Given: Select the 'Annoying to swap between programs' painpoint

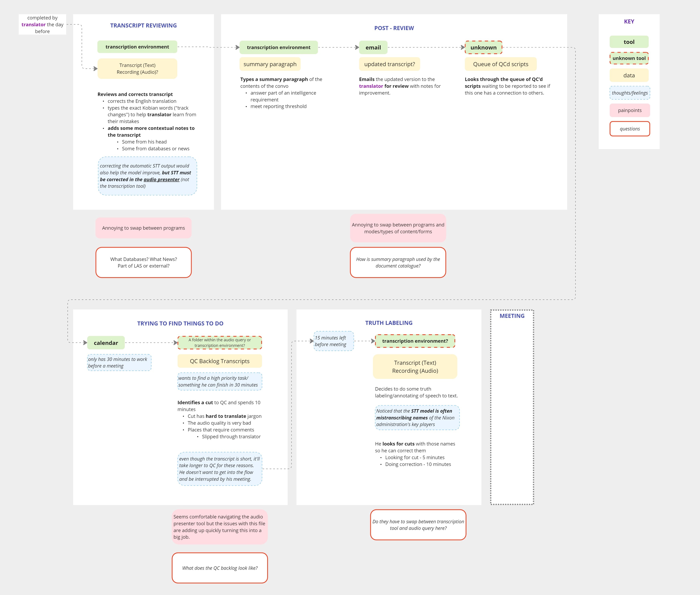Looking at the screenshot, I should coord(143,228).
